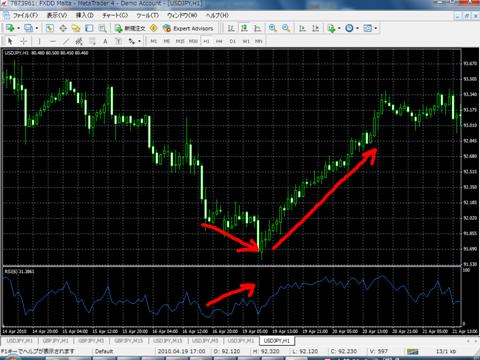Click the 新規注文 new order button

[130, 28]
